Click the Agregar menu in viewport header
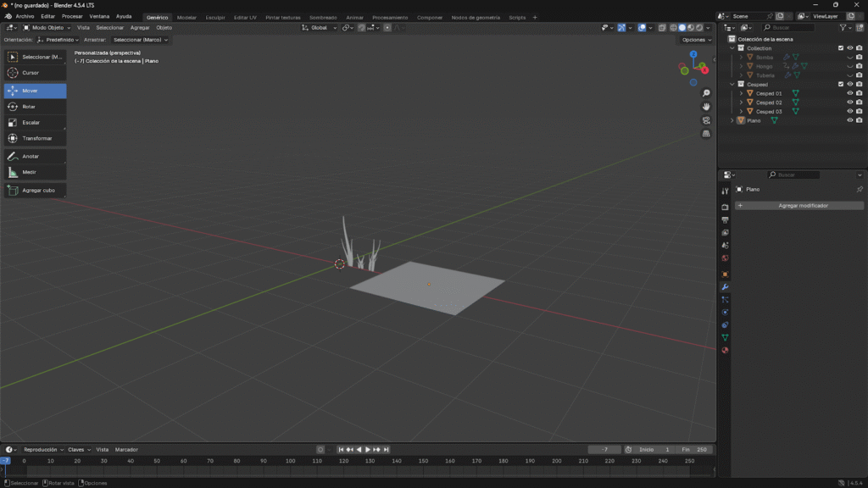 [140, 28]
